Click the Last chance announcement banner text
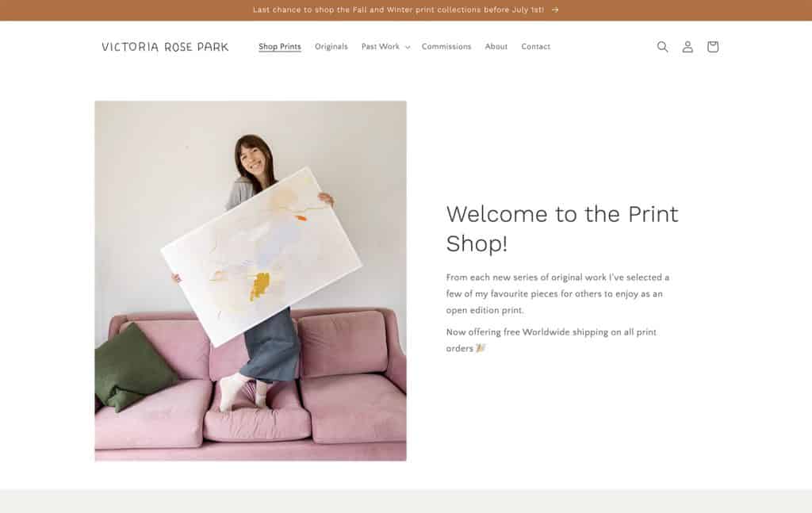 click(398, 10)
